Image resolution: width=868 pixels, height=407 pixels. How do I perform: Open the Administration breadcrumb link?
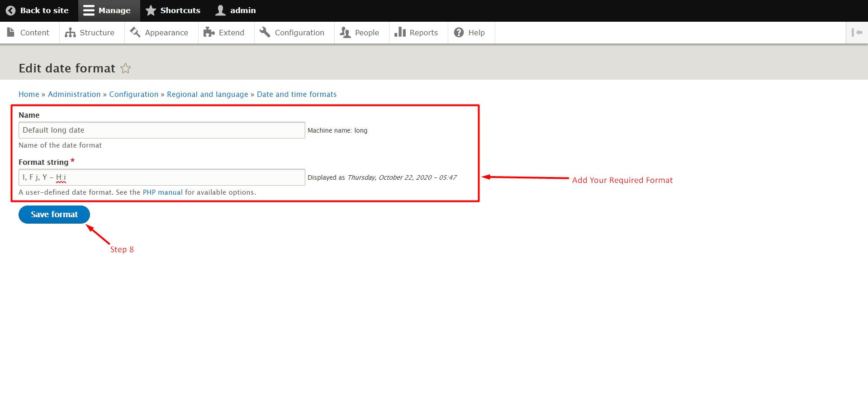pos(74,94)
